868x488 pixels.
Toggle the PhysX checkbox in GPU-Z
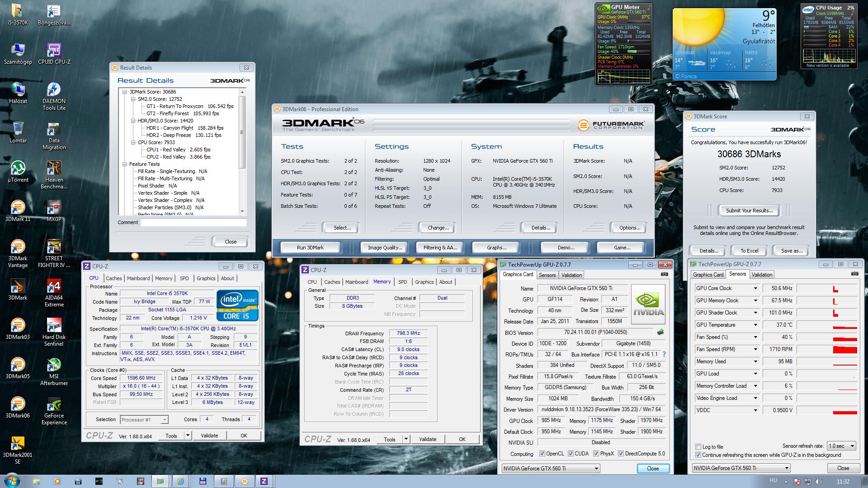point(596,454)
